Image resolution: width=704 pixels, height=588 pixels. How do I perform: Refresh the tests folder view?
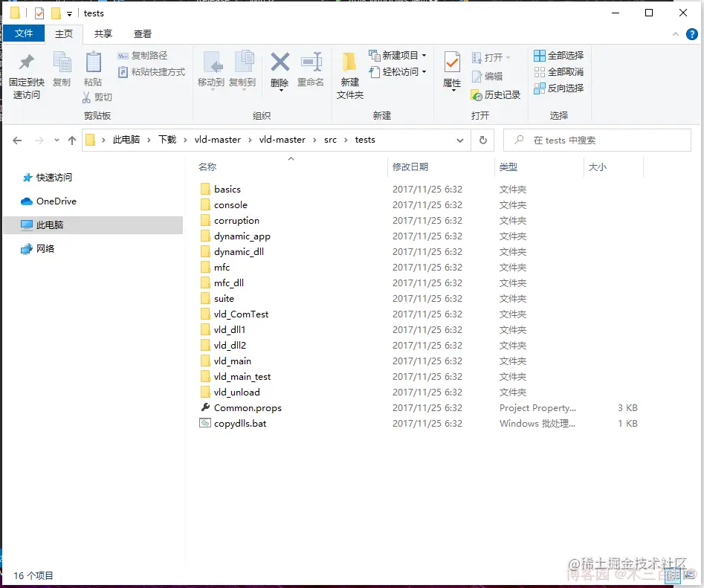pos(483,140)
